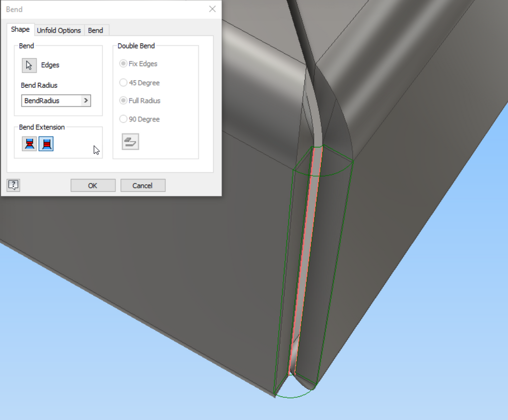Viewport: 508px width, 420px height.
Task: Select the first Bend Extension style icon
Action: coord(30,144)
